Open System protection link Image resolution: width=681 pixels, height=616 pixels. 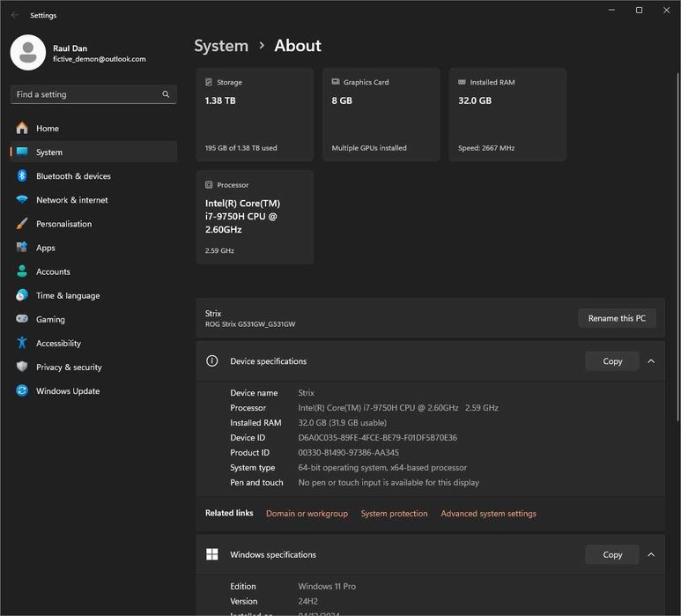(394, 514)
